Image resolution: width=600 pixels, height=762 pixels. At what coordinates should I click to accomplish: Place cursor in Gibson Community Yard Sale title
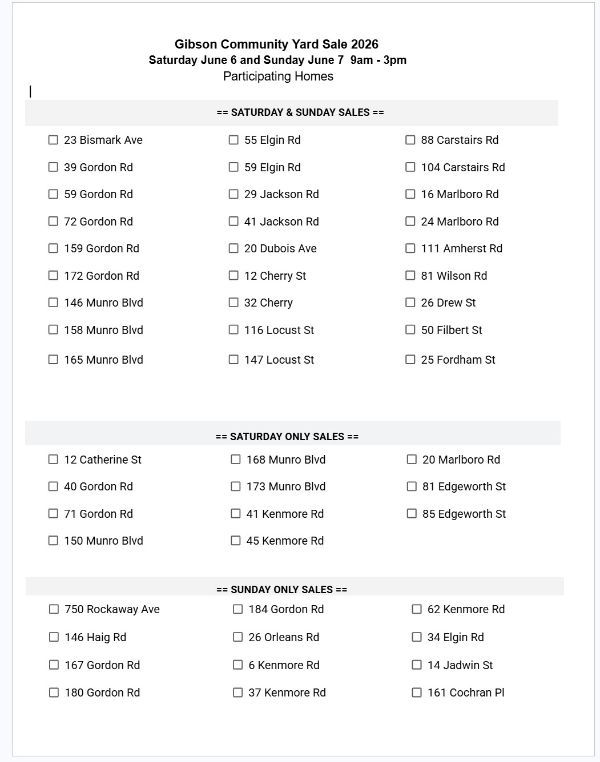(276, 44)
